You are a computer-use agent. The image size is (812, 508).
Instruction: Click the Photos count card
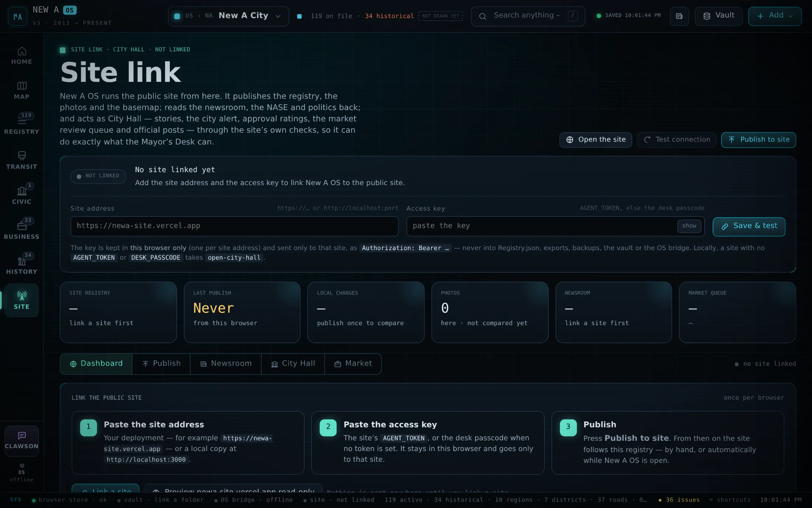click(x=490, y=312)
